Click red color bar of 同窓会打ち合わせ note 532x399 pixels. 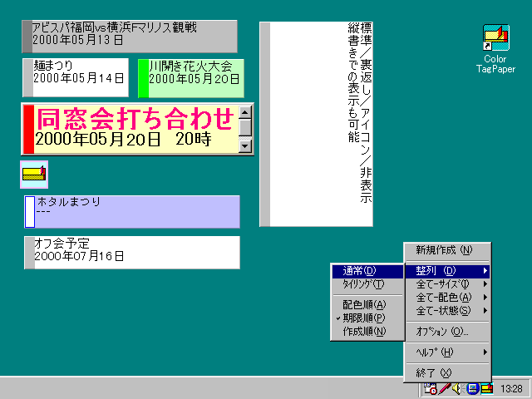click(x=28, y=130)
